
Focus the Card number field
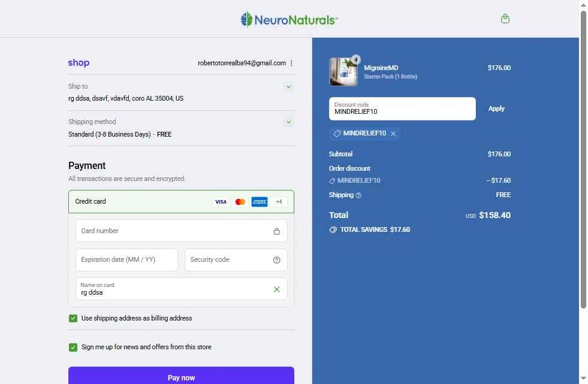[182, 231]
